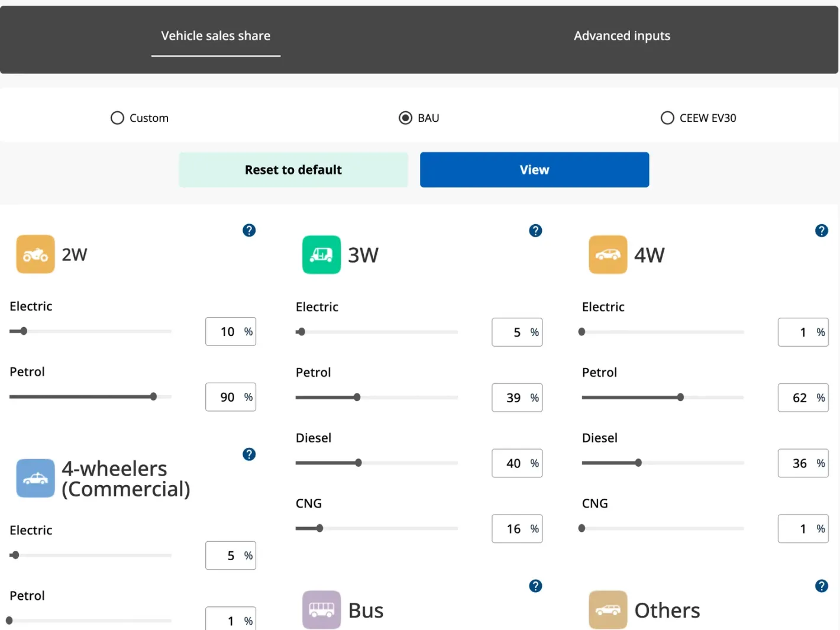Click the 3W Diesel percentage field
840x630 pixels.
point(517,463)
